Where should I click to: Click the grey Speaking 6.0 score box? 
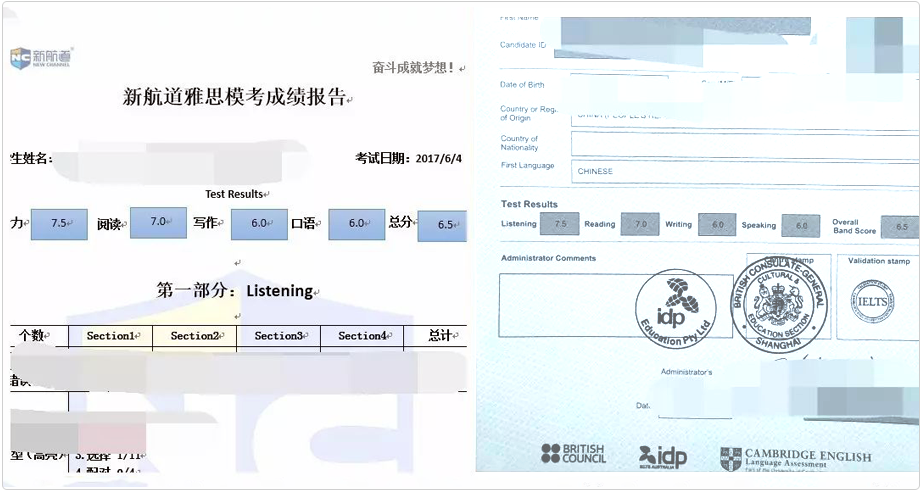click(801, 226)
